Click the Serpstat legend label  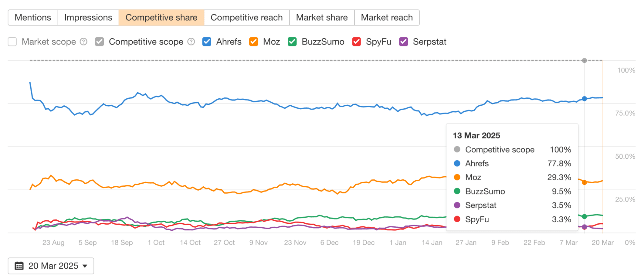point(429,42)
